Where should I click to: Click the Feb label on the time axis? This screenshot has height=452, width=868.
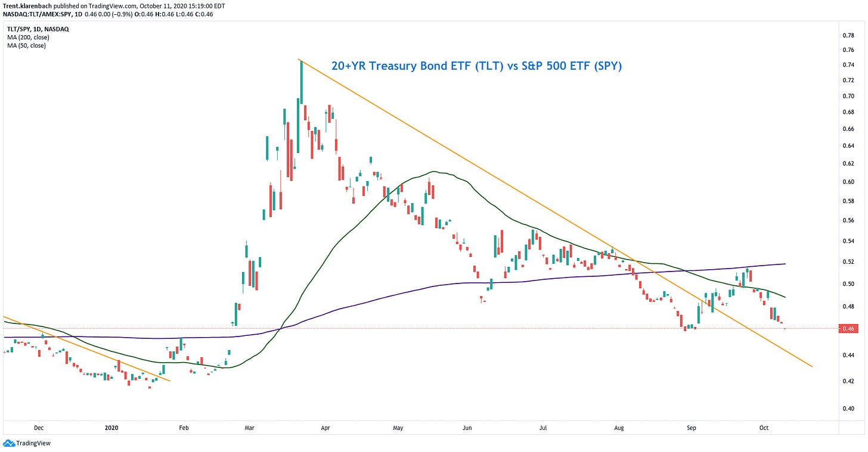click(x=184, y=427)
